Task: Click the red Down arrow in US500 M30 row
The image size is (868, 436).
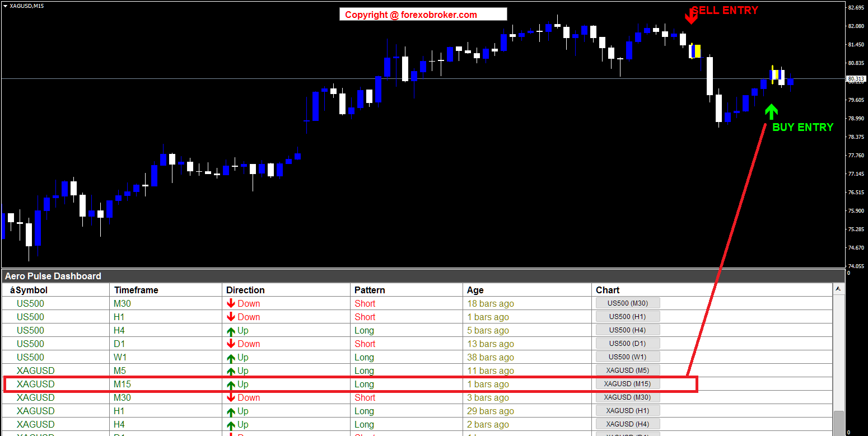Action: click(x=231, y=303)
